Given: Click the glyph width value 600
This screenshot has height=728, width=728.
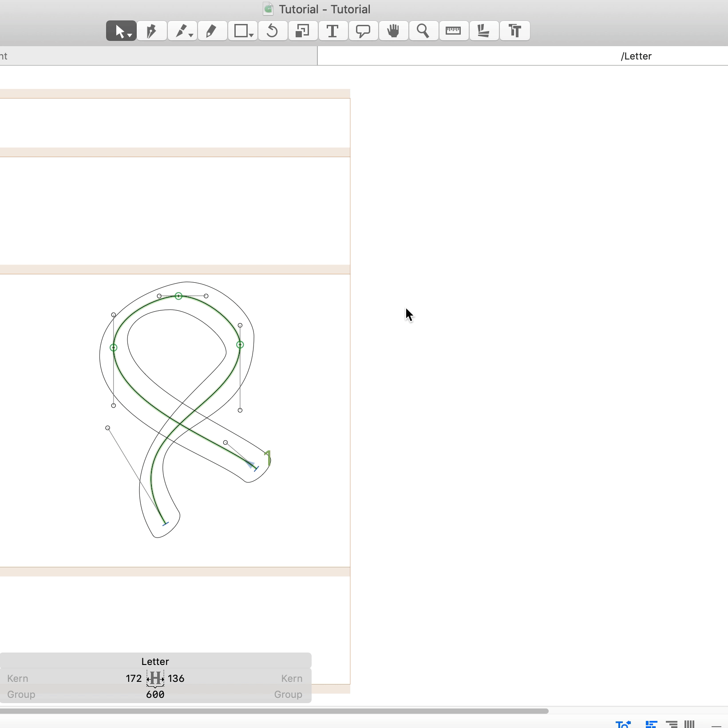Looking at the screenshot, I should point(155,694).
